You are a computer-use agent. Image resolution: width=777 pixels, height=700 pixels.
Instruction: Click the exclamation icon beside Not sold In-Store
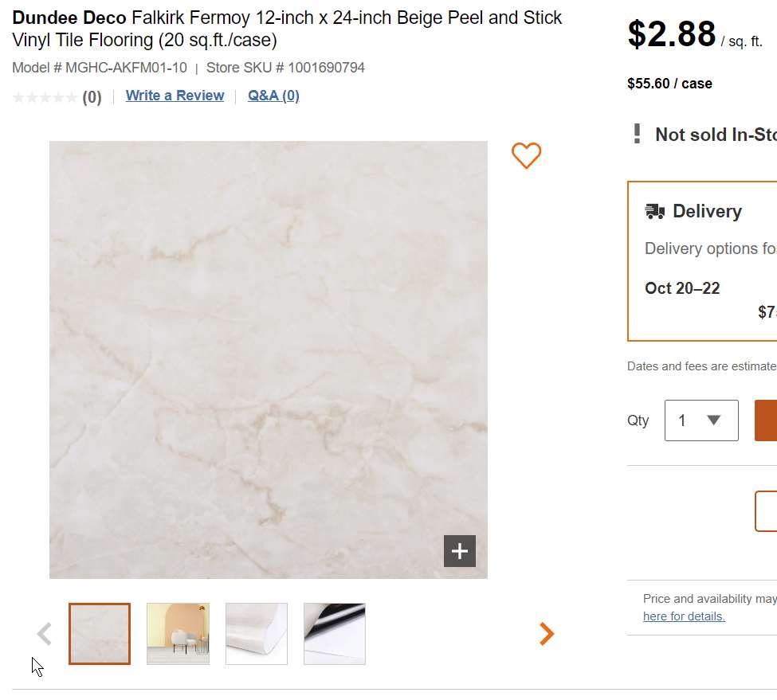[637, 134]
